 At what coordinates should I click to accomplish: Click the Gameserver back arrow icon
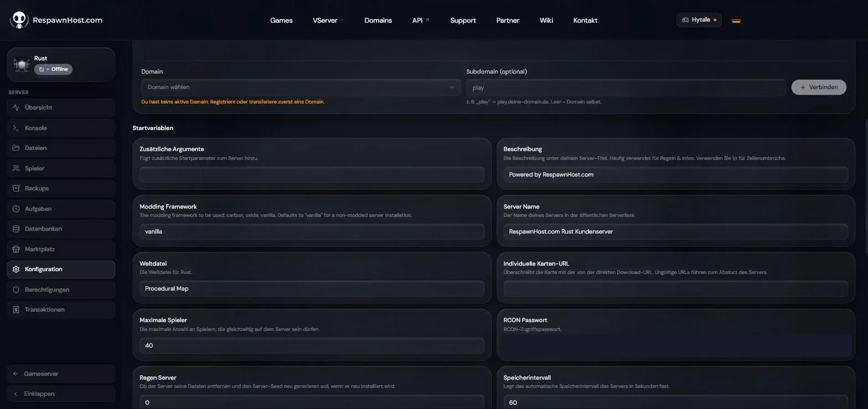[x=15, y=374]
